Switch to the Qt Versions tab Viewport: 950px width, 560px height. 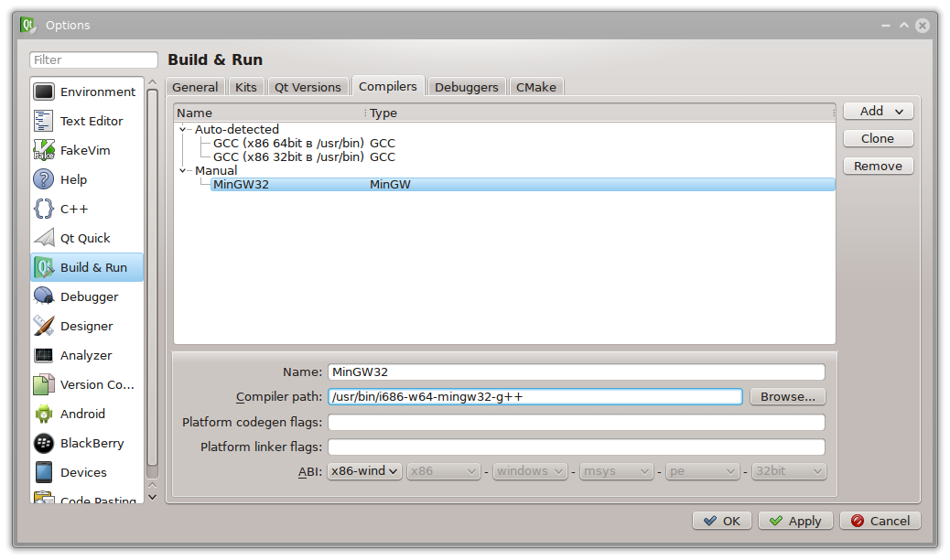click(308, 87)
